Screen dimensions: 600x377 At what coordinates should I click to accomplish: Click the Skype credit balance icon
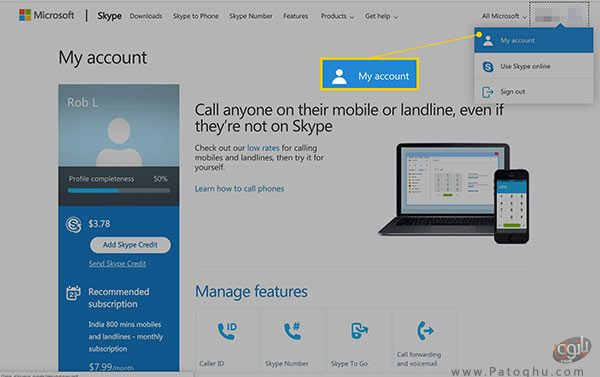coord(73,225)
